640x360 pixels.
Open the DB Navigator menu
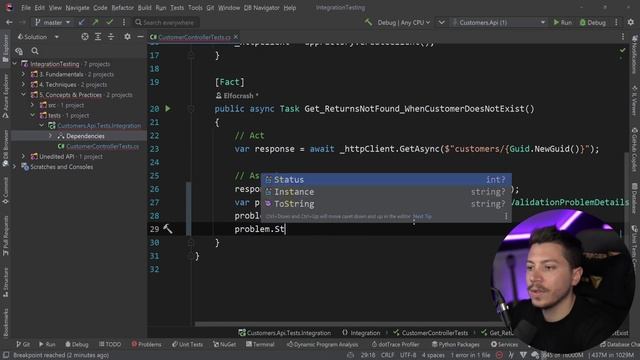(261, 8)
